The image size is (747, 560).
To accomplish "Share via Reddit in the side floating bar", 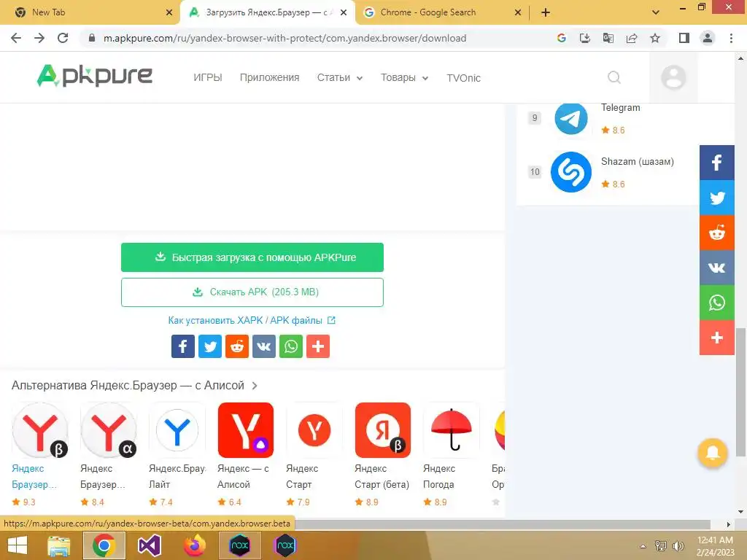I will pyautogui.click(x=716, y=233).
